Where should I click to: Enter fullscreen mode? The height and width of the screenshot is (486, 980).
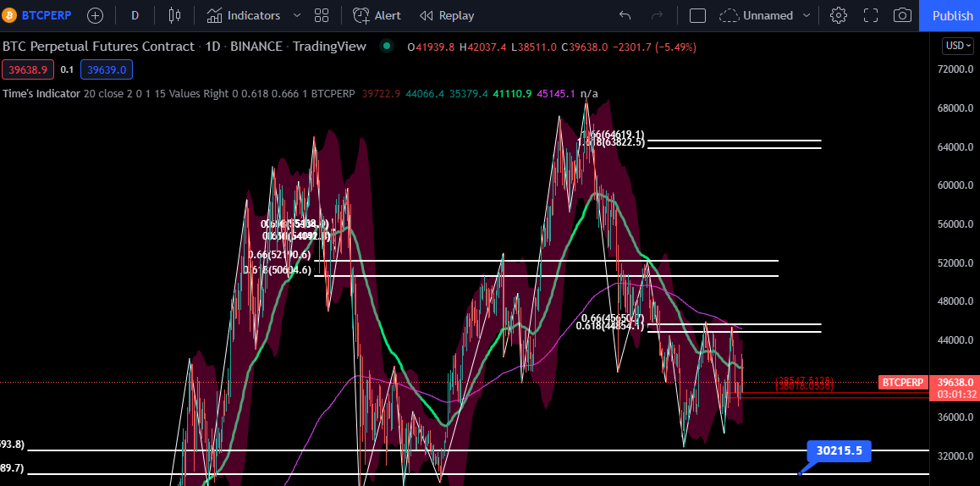(x=871, y=15)
